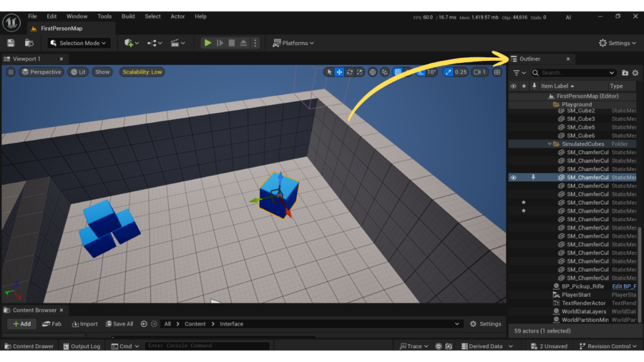
Task: Open Selection Mode dropdown
Action: coord(79,43)
